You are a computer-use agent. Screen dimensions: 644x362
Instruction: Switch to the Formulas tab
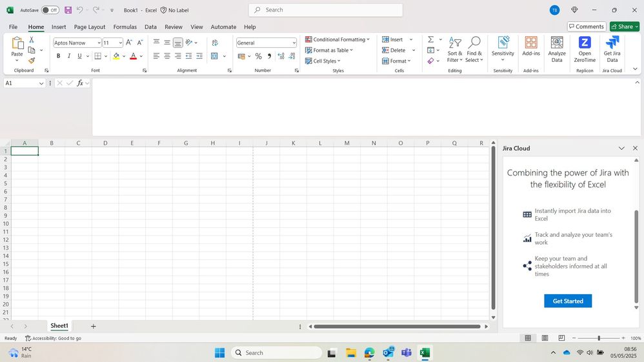click(125, 26)
